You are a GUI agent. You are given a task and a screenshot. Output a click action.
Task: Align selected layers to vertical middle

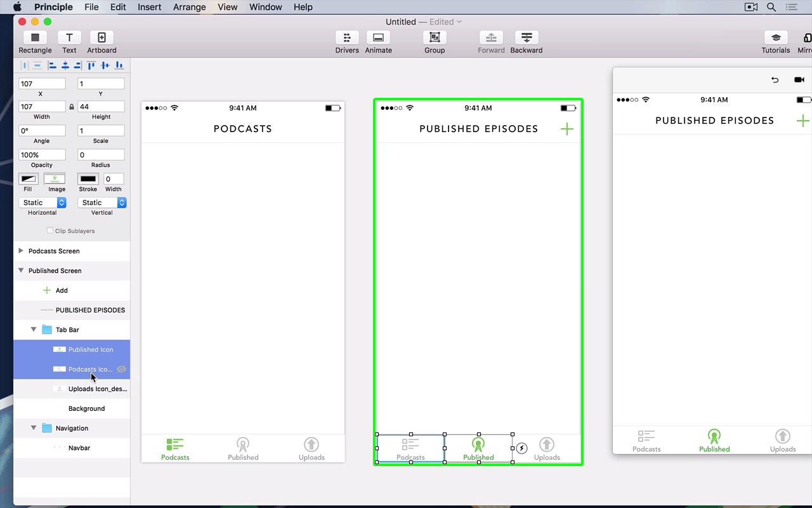(x=105, y=65)
